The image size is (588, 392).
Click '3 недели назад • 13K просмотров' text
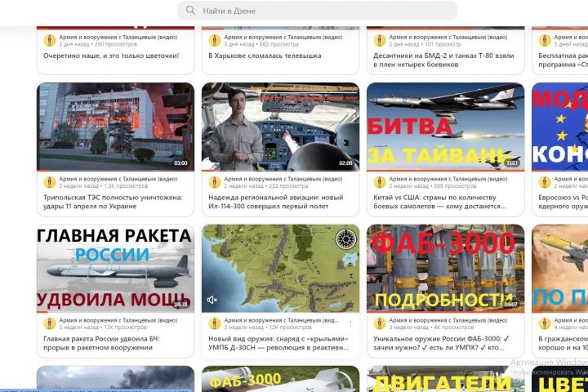tap(103, 327)
